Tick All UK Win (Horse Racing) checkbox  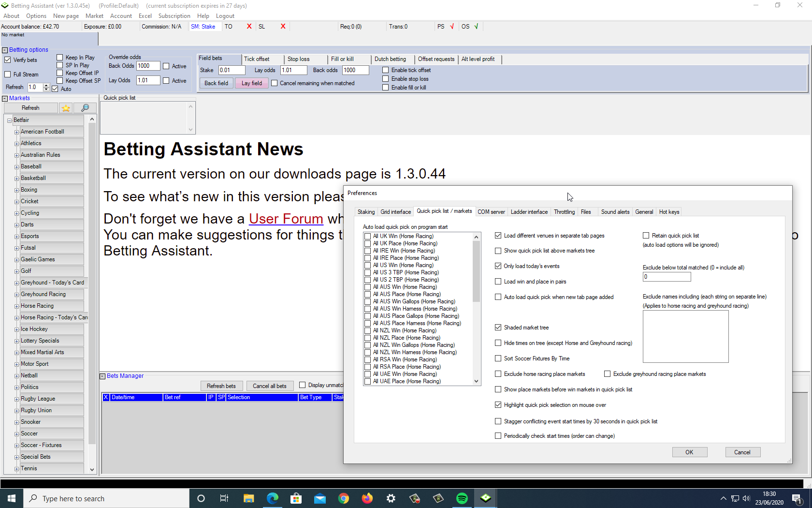click(x=368, y=236)
